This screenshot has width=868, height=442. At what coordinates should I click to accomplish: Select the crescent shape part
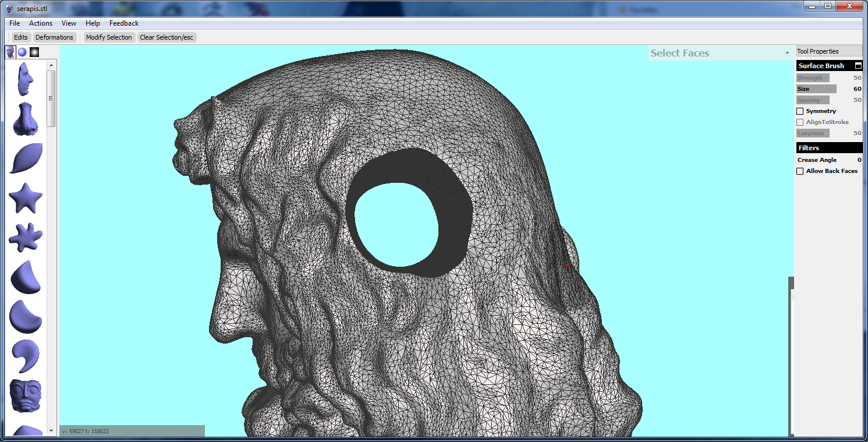[26, 316]
